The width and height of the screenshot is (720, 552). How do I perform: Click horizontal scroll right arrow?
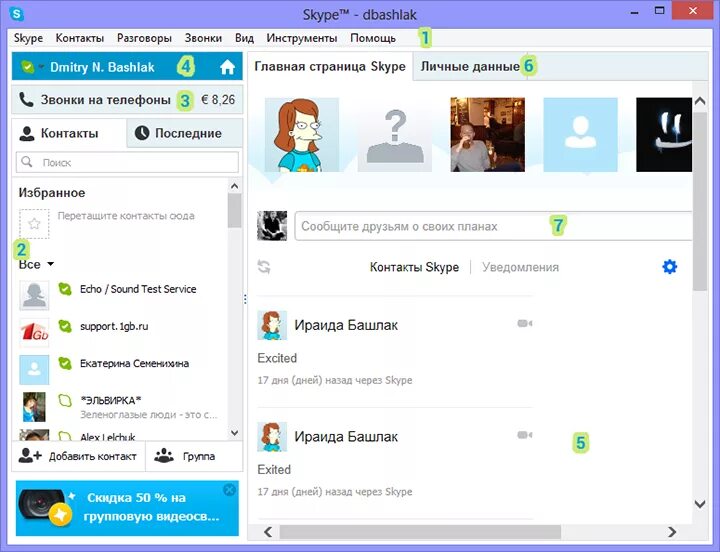(x=672, y=532)
